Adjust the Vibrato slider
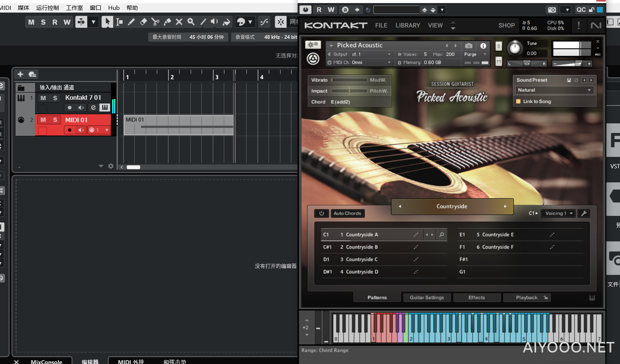Viewport: 620px width, 364px height. (x=349, y=80)
